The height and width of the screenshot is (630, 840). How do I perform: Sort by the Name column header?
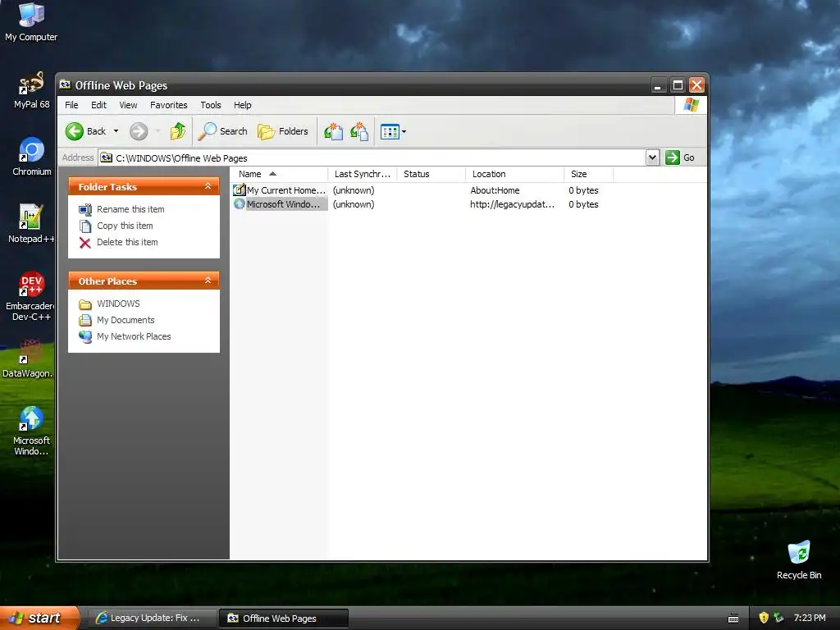point(279,174)
